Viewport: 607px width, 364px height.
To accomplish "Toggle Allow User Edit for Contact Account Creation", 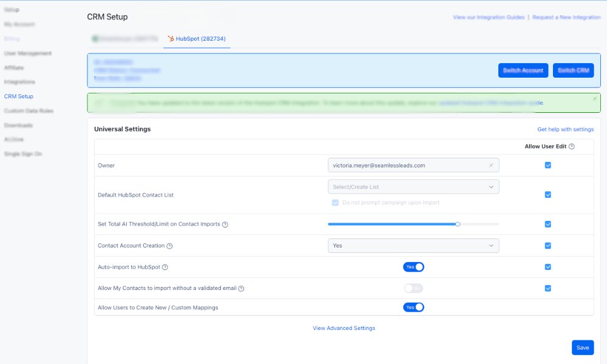I will tap(548, 246).
